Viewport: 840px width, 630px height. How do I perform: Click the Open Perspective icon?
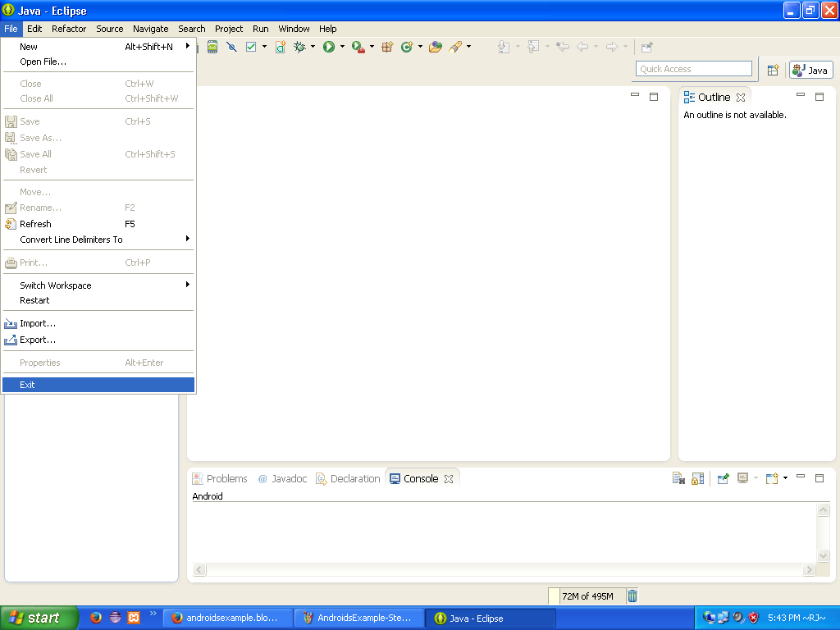click(773, 71)
